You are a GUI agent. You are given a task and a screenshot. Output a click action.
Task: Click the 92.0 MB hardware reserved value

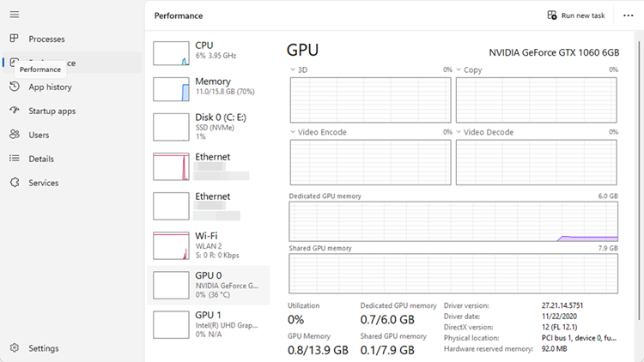pos(554,349)
